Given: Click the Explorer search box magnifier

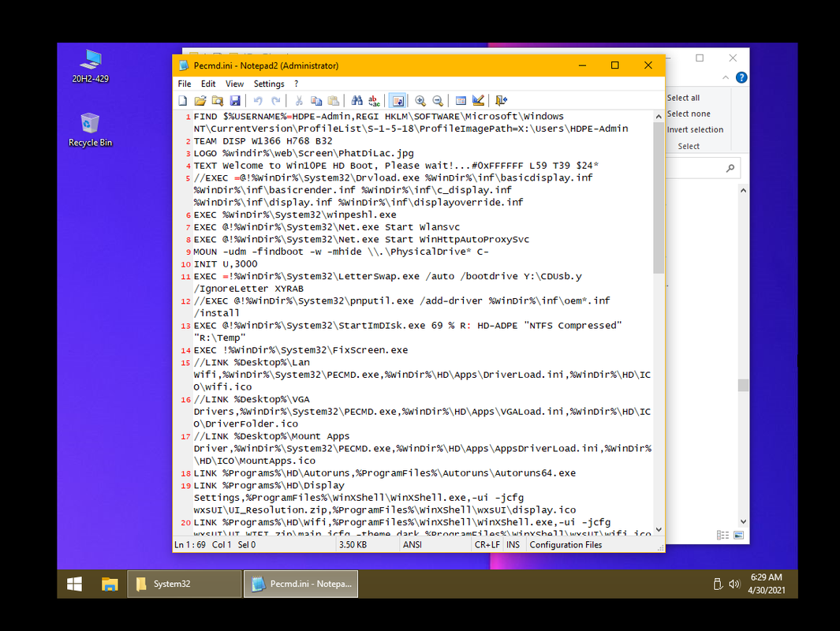Looking at the screenshot, I should (730, 168).
